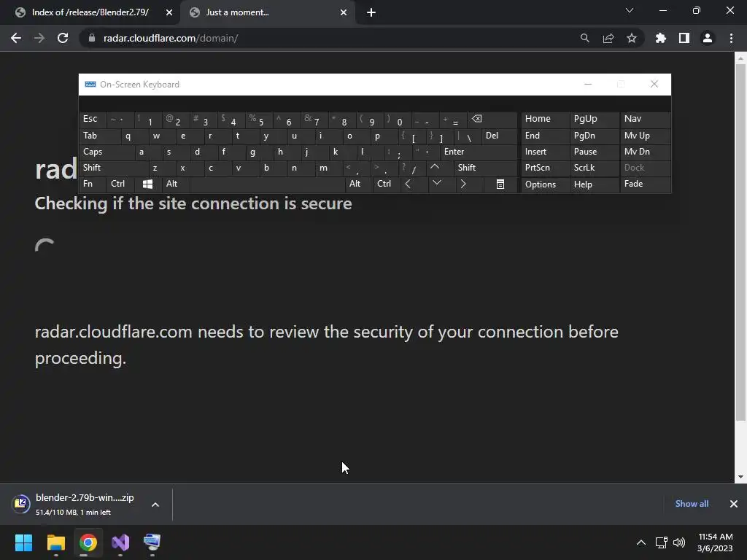Expand blender zip download options chevron
The width and height of the screenshot is (747, 560).
coord(155,505)
